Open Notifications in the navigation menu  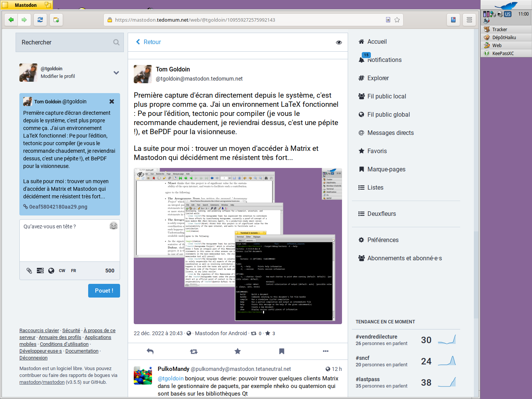click(384, 60)
